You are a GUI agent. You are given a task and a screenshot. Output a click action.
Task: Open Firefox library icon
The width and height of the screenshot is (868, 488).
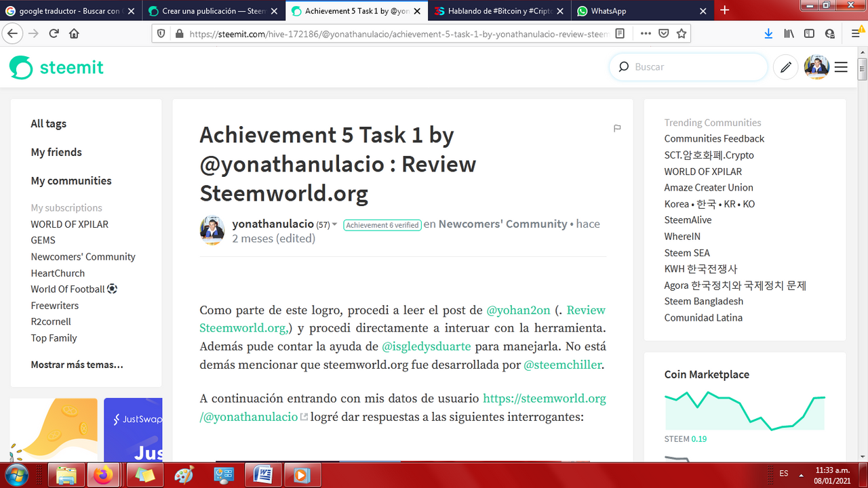tap(789, 33)
